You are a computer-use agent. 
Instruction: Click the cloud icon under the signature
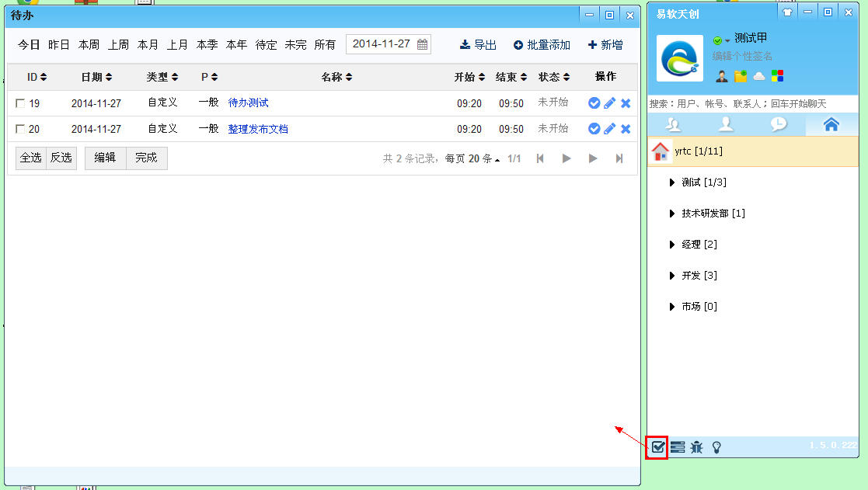(758, 75)
